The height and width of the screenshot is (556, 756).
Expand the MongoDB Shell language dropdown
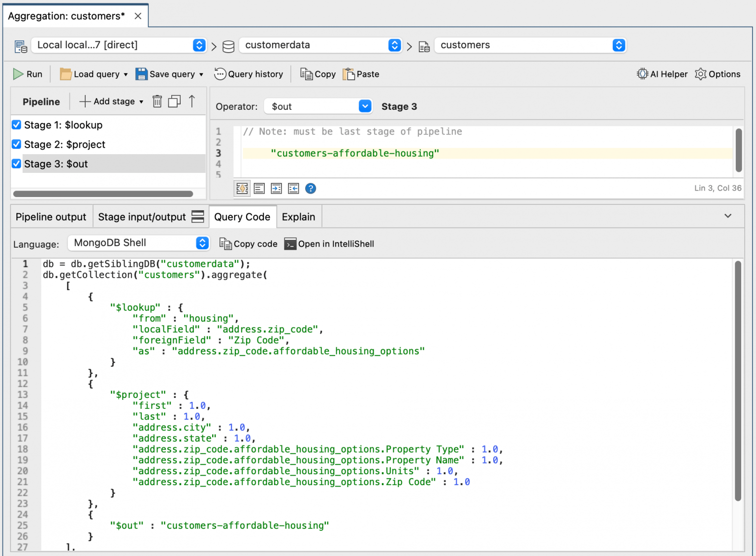(x=139, y=243)
